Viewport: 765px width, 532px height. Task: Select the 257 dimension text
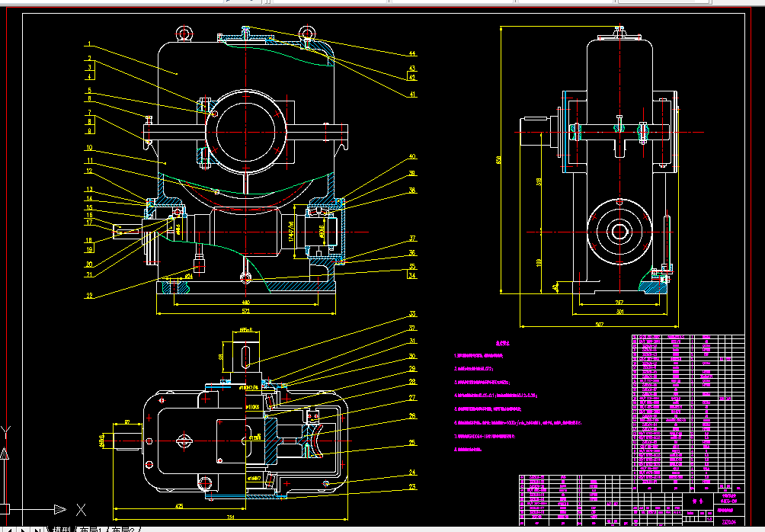pos(619,303)
